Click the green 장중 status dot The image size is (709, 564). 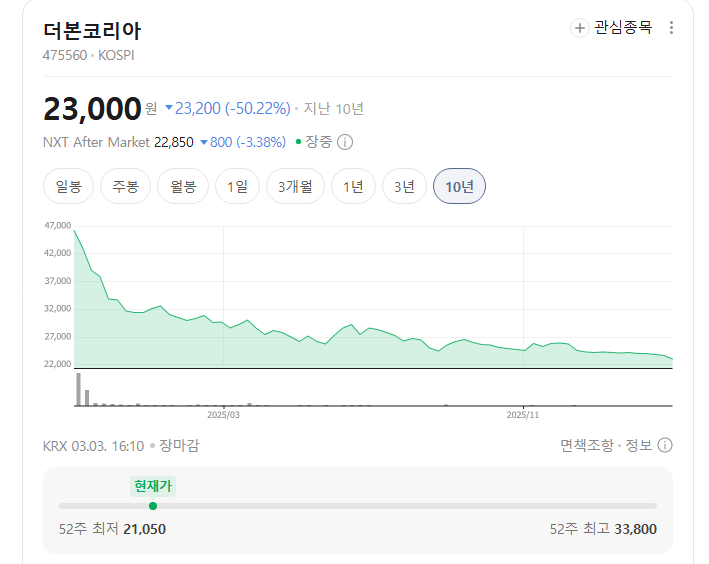(x=298, y=142)
